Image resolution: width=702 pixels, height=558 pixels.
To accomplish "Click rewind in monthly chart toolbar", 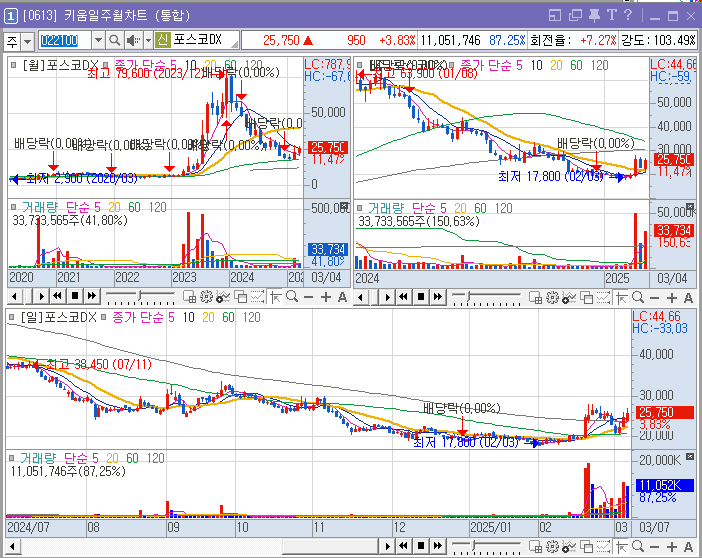I will click(x=57, y=296).
